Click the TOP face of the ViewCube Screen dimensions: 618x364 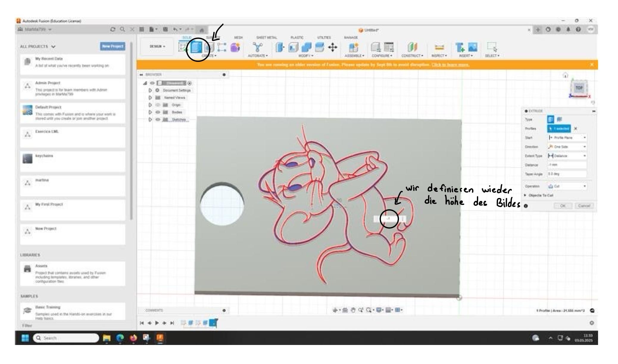click(x=579, y=88)
